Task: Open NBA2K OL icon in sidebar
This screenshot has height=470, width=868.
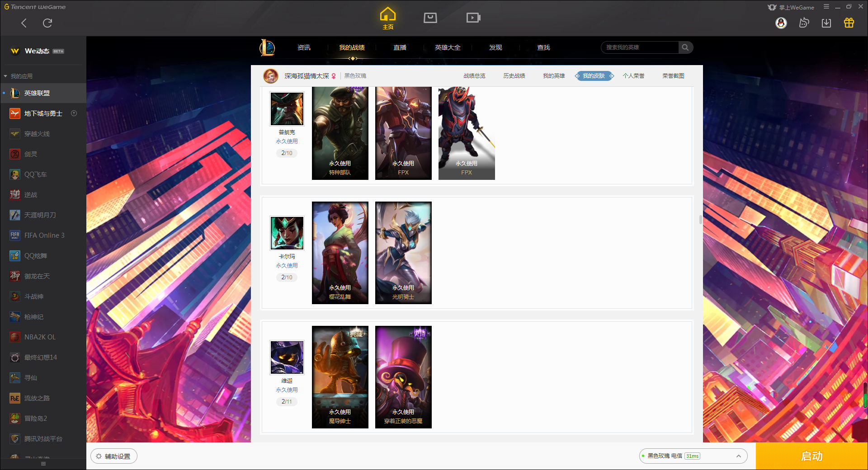Action: pyautogui.click(x=15, y=337)
